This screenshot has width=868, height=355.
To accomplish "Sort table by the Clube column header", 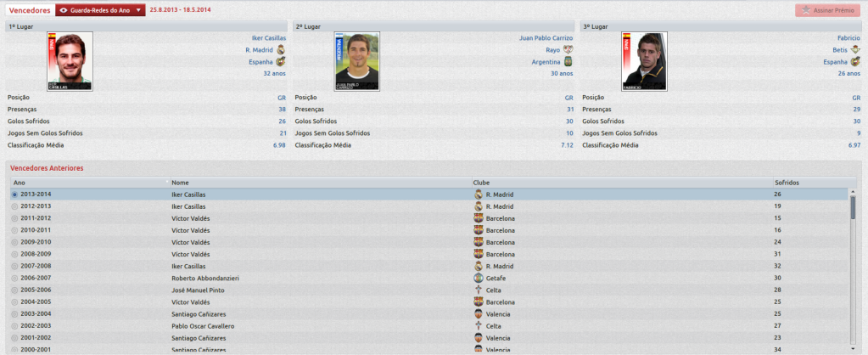I will tap(622, 183).
